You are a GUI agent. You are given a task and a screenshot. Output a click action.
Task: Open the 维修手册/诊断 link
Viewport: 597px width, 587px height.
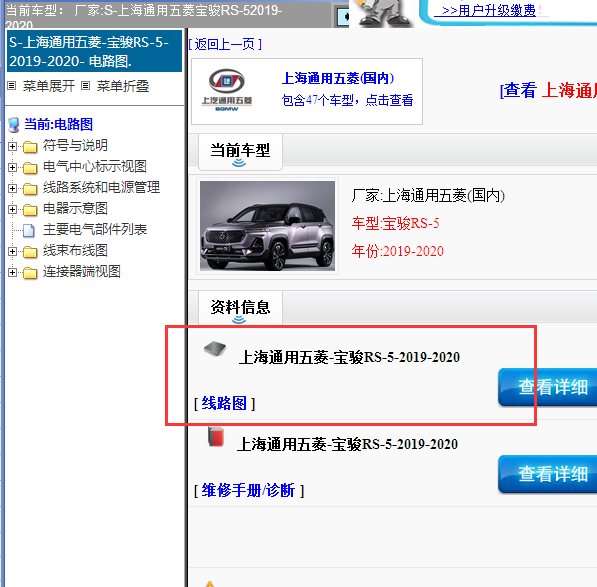249,490
